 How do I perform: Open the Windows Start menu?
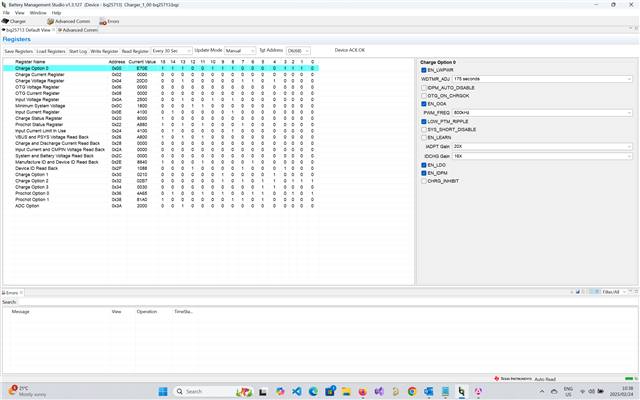[x=163, y=391]
